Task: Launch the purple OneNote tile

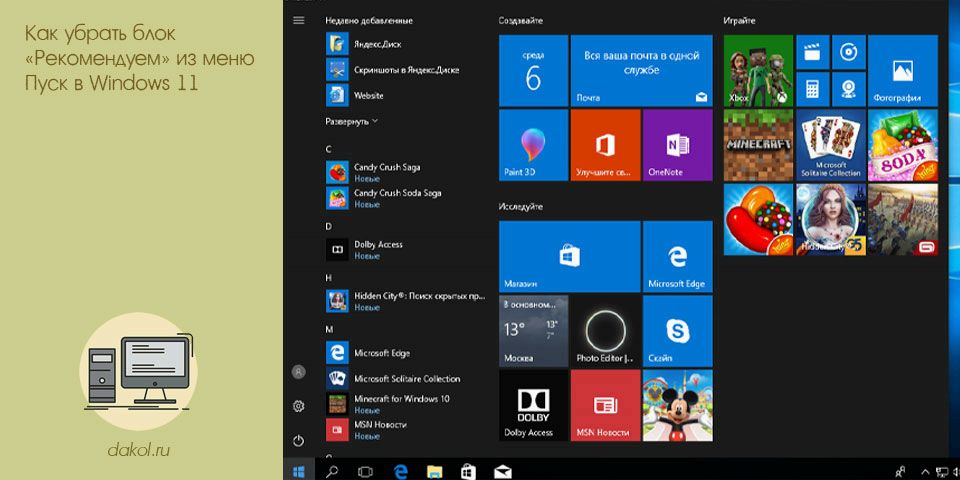Action: coord(678,145)
